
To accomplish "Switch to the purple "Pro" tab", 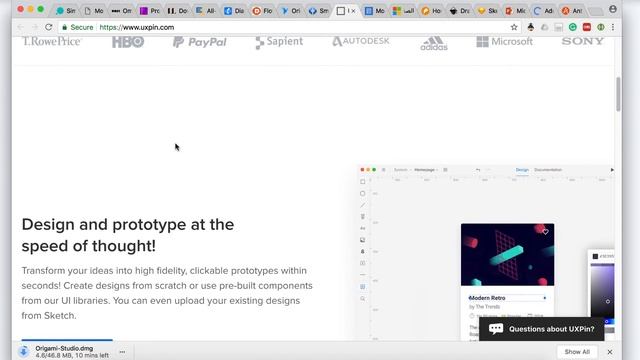I will tap(149, 11).
